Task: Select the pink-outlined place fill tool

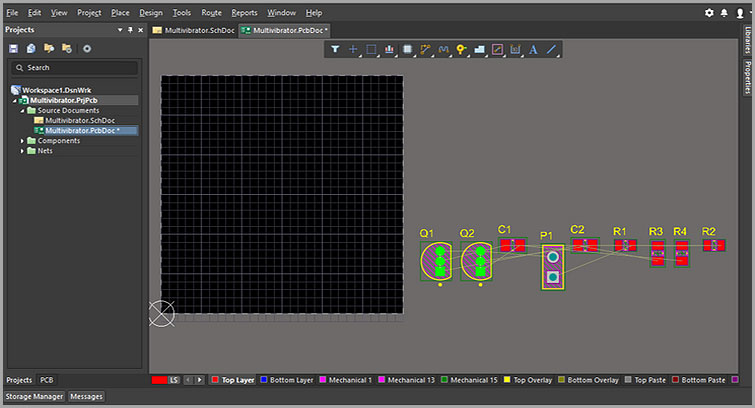Action: click(497, 49)
